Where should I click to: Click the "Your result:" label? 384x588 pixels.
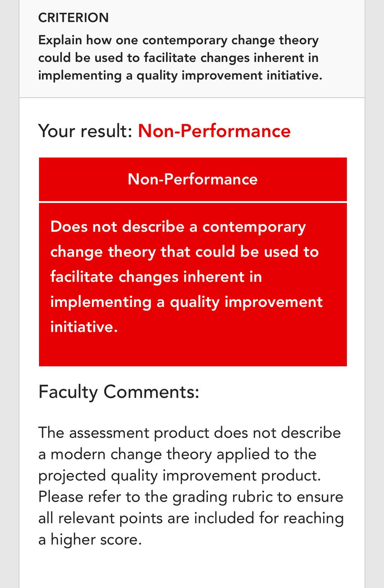85,131
